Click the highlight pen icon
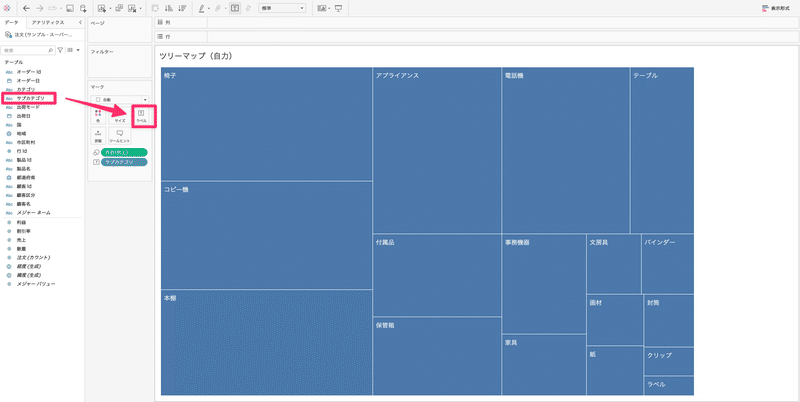 pyautogui.click(x=202, y=8)
